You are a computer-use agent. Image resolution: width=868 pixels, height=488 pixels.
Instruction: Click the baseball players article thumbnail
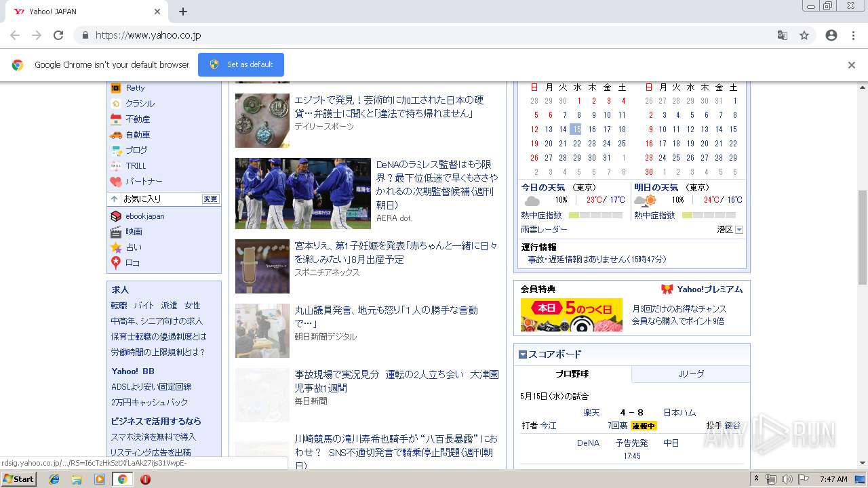(x=303, y=193)
